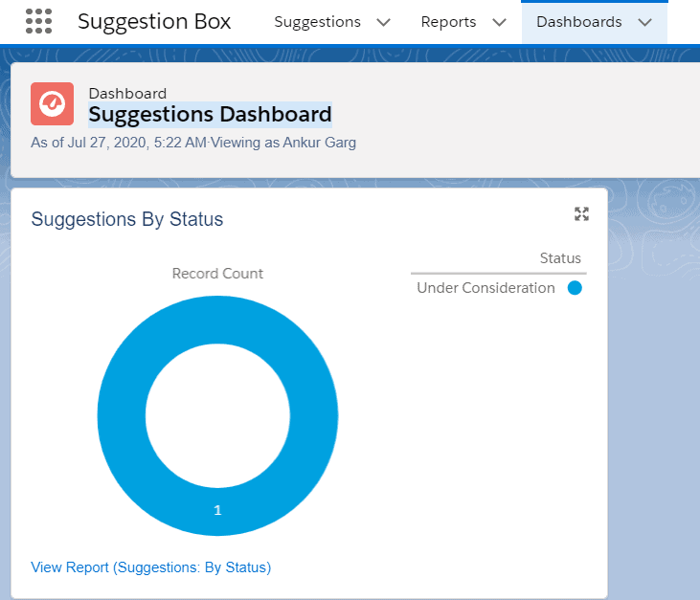The width and height of the screenshot is (700, 600).
Task: Click the Under Consideration legend label
Action: [485, 288]
